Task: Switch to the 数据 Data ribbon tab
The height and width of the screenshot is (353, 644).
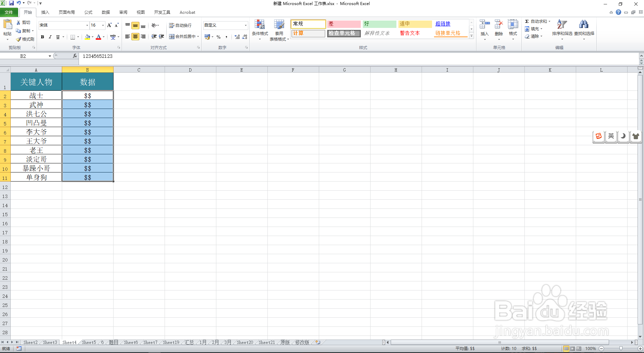Action: [106, 12]
